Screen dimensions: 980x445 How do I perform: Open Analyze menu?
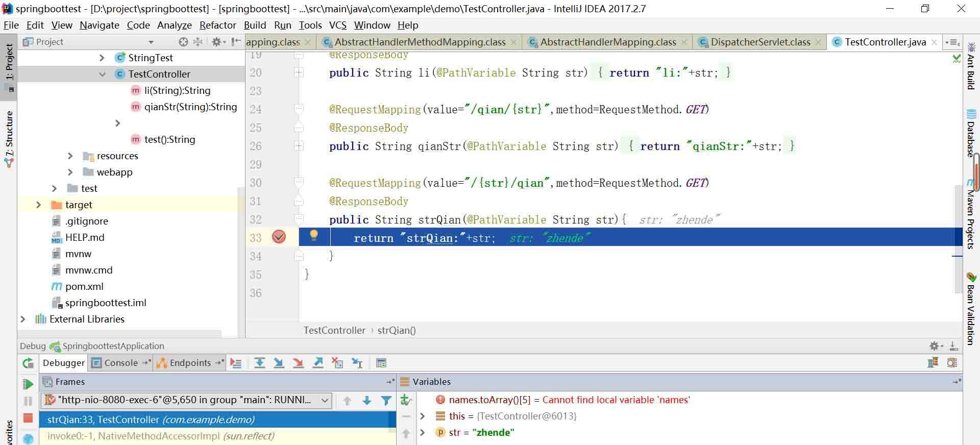coord(175,25)
